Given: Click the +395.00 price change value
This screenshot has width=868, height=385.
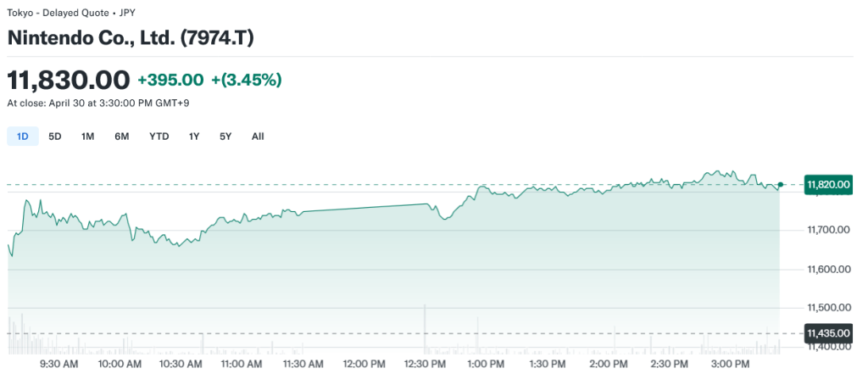Looking at the screenshot, I should coord(170,80).
